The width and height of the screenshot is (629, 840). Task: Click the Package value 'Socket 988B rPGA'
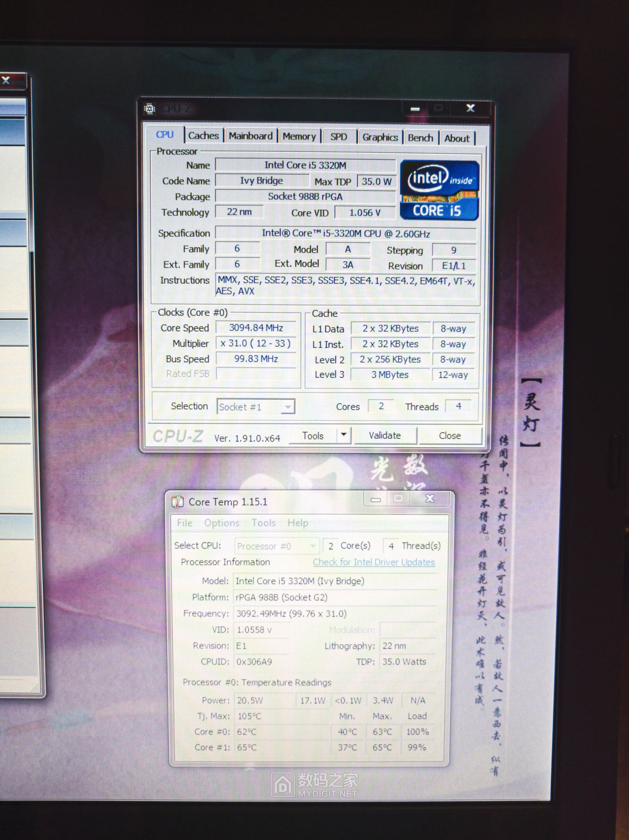click(305, 197)
